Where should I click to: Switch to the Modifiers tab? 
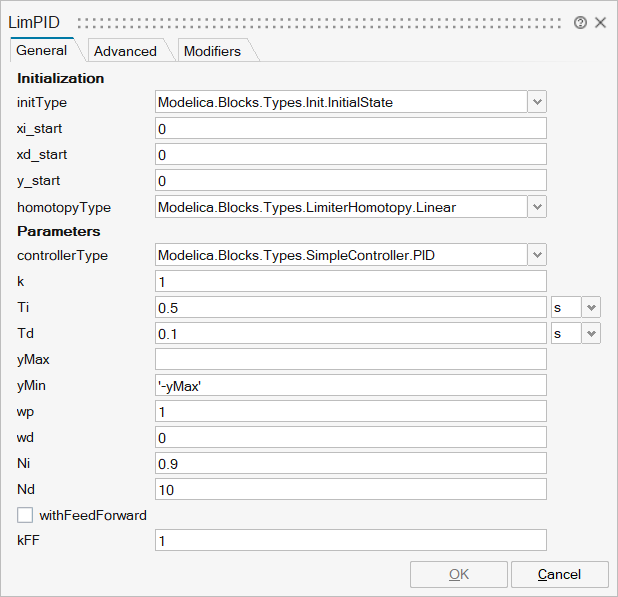click(212, 51)
